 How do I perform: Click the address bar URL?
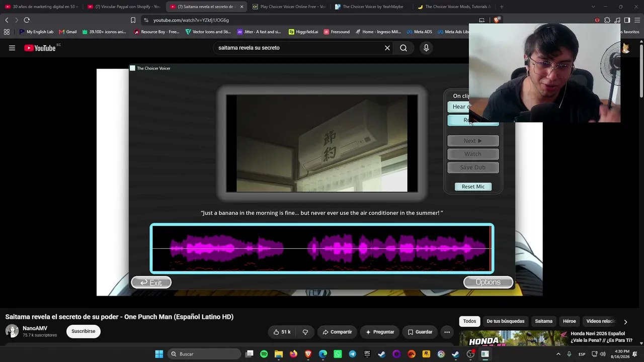pos(191,20)
